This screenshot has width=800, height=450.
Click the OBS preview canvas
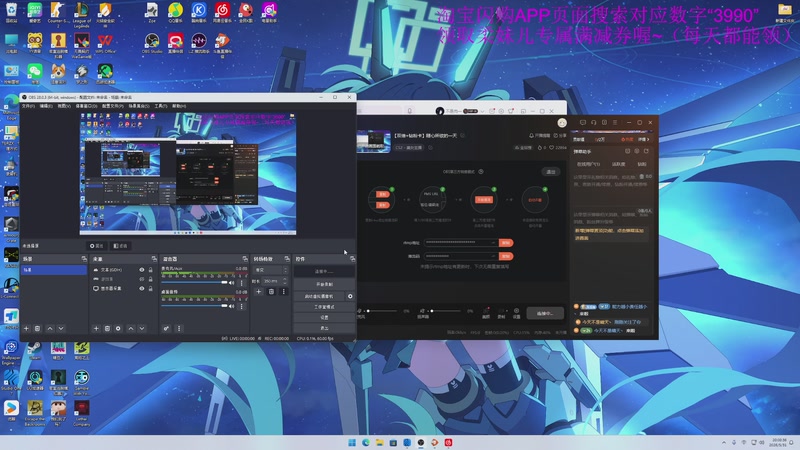pyautogui.click(x=188, y=173)
